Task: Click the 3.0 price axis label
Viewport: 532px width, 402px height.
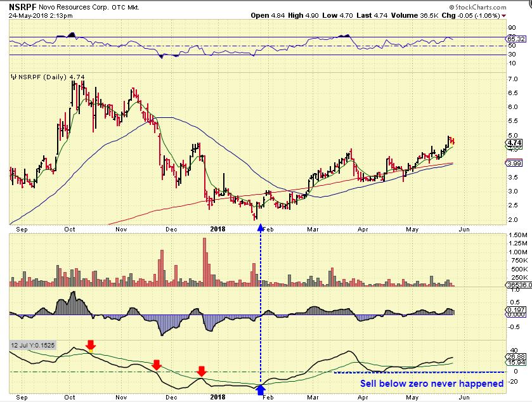Action: pyautogui.click(x=513, y=191)
